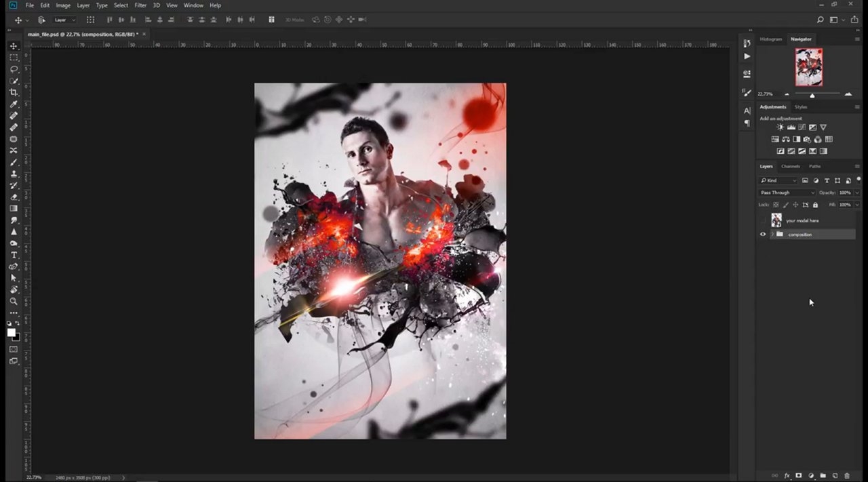868x482 pixels.
Task: Select the Lasso tool
Action: [x=14, y=69]
